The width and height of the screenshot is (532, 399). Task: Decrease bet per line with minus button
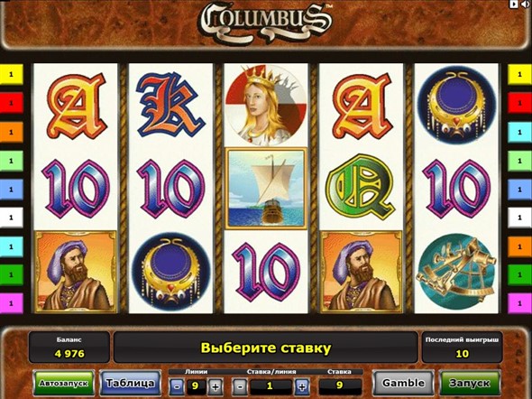click(240, 386)
